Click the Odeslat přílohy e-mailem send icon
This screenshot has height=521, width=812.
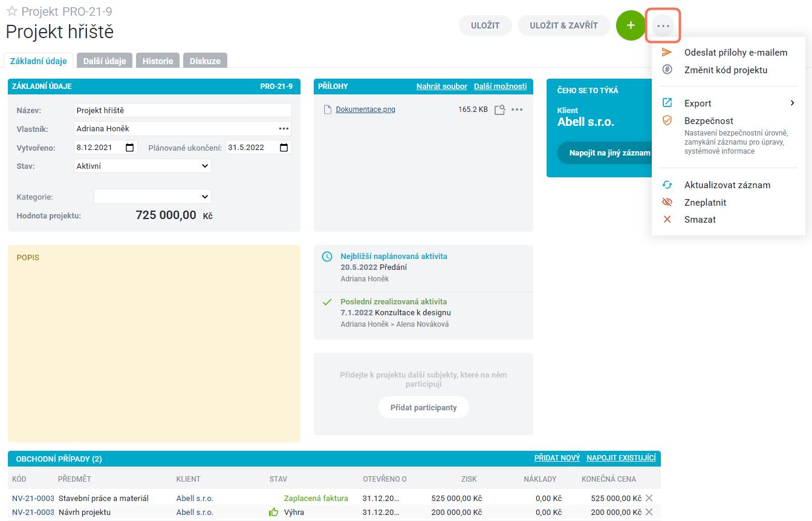click(667, 53)
